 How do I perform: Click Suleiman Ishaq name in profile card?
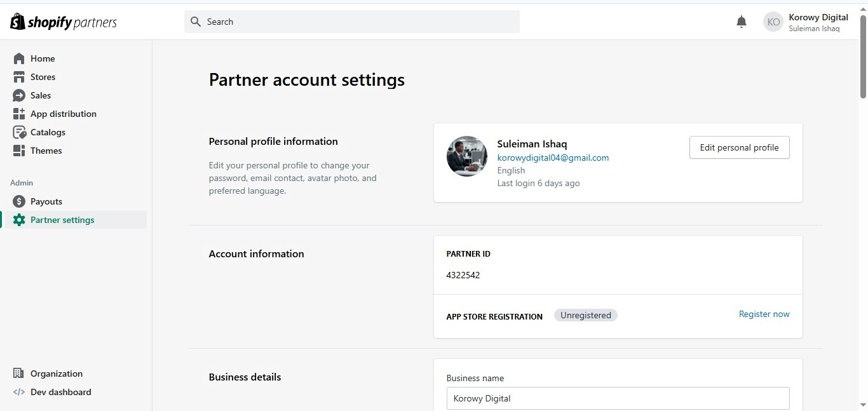click(532, 144)
